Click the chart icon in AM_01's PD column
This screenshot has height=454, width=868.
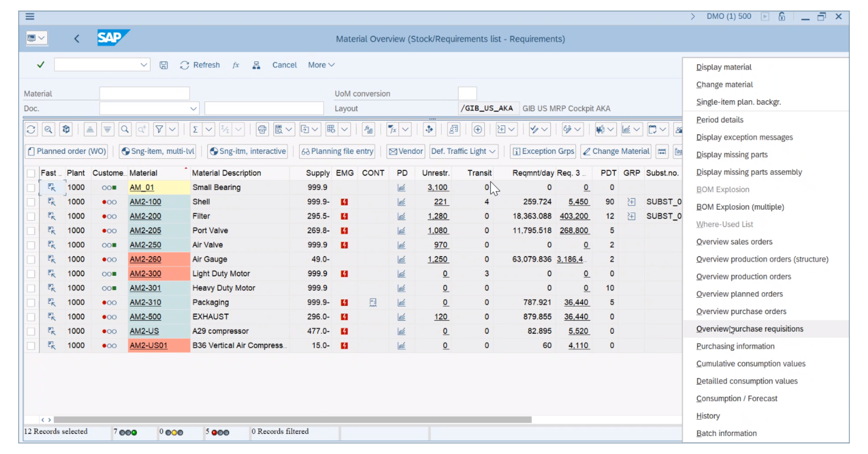click(402, 187)
